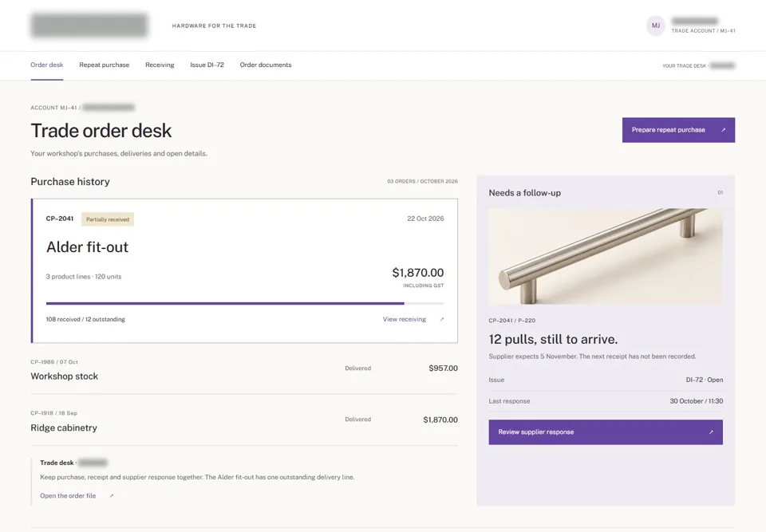Click arrow icon next to Open the order file
Image resolution: width=766 pixels, height=532 pixels.
coord(112,496)
